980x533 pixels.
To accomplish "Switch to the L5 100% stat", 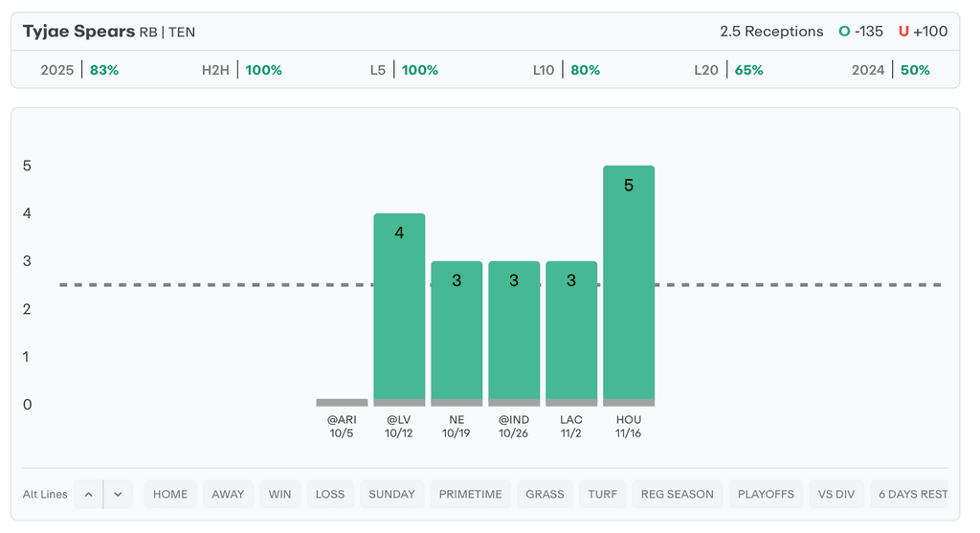I will pyautogui.click(x=404, y=70).
